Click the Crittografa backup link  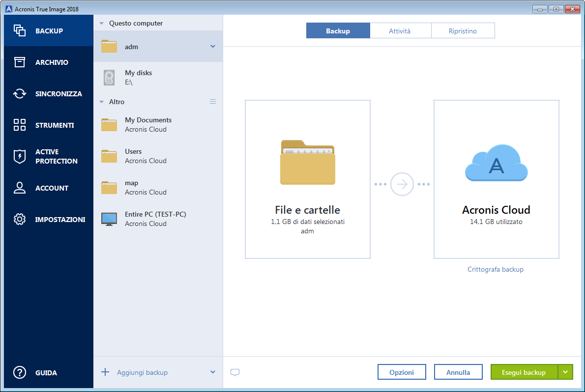[496, 269]
